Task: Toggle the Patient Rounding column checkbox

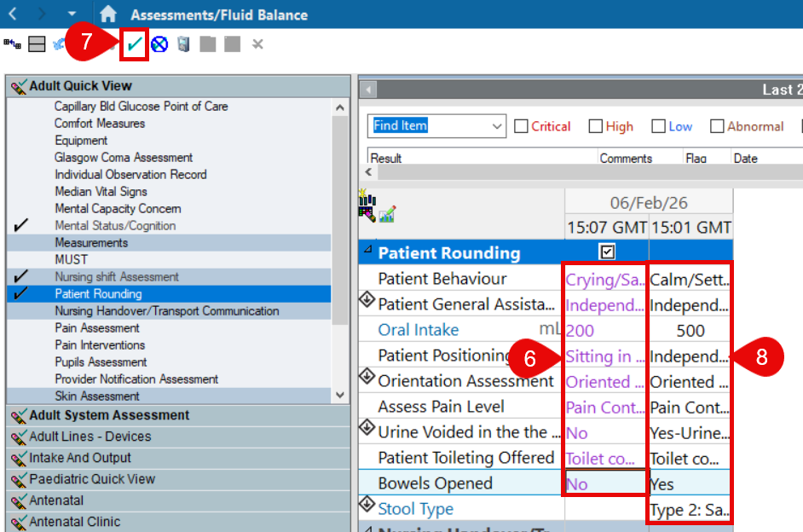Action: 607,252
